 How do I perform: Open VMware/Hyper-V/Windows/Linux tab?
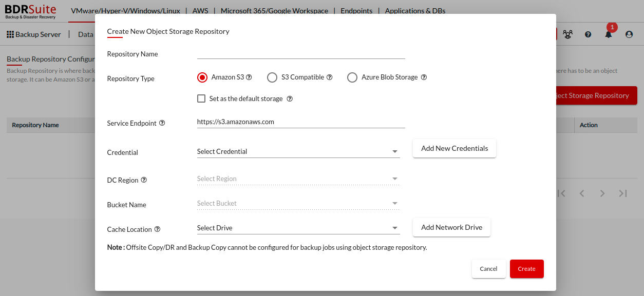point(125,11)
